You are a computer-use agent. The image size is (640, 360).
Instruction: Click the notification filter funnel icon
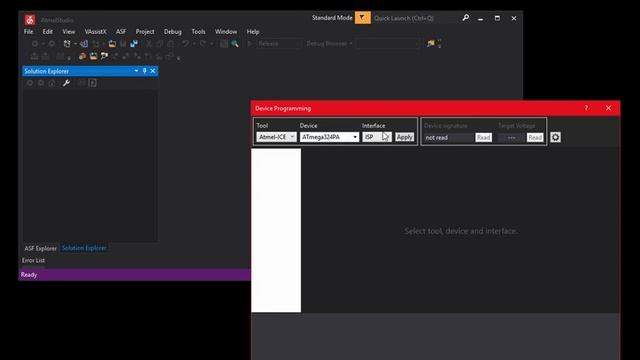(x=362, y=18)
